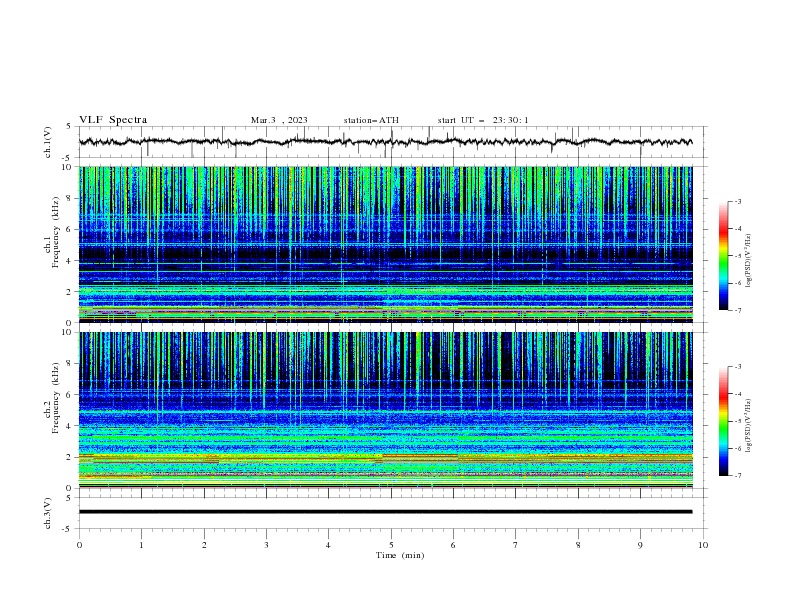Image resolution: width=792 pixels, height=612 pixels.
Task: Click ch.1 frequency tick label '8'
Action: coord(71,198)
